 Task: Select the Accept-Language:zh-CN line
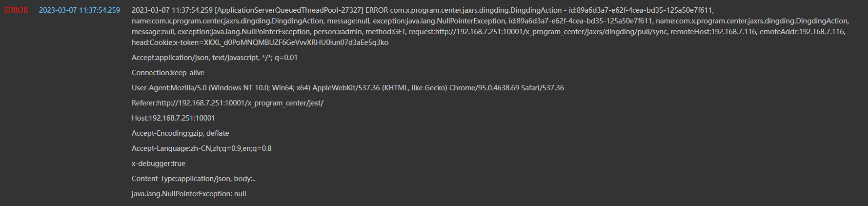(202, 148)
